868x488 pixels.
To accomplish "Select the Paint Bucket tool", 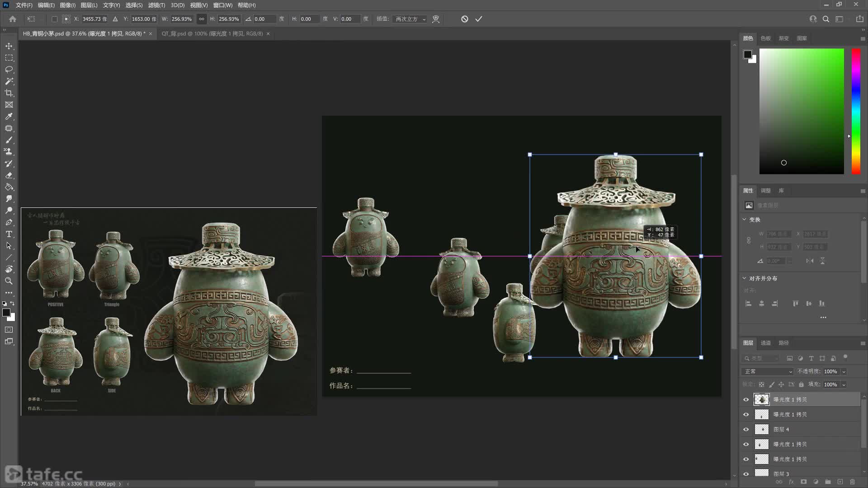I will [x=9, y=187].
